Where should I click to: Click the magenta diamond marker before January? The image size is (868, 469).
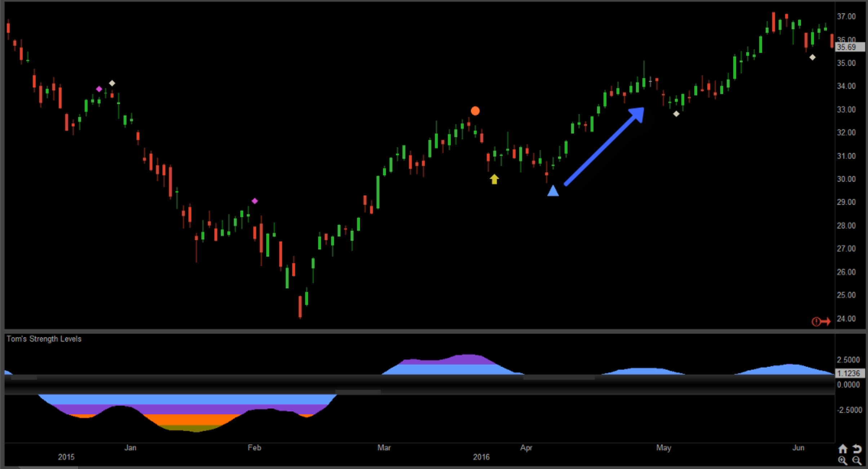99,89
